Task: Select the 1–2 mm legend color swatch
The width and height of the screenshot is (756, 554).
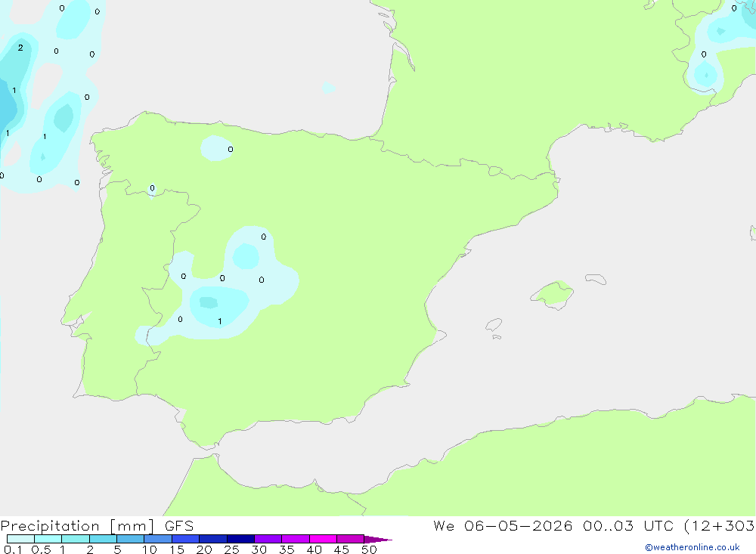Action: click(x=76, y=539)
